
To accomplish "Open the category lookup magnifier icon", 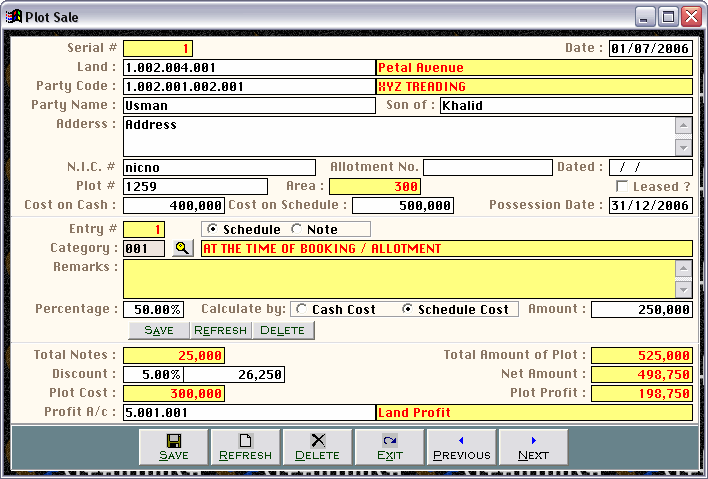I will click(x=182, y=248).
